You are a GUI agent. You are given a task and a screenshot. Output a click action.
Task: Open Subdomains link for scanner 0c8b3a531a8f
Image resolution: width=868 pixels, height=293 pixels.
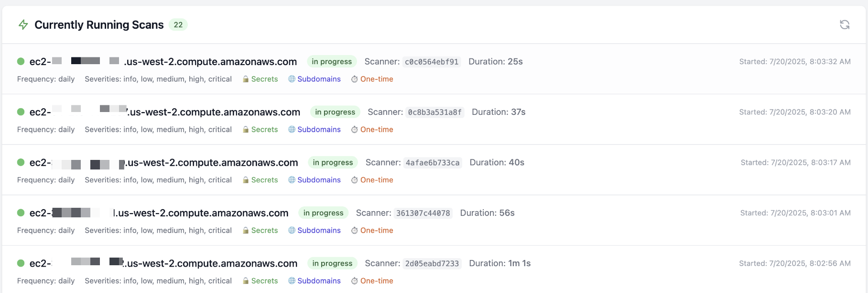319,130
